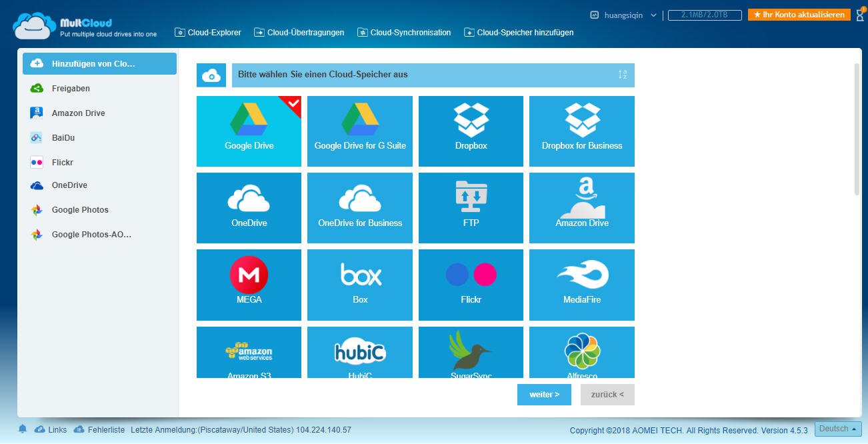Open the Deutsch language dropdown
This screenshot has width=868, height=444.
838,429
